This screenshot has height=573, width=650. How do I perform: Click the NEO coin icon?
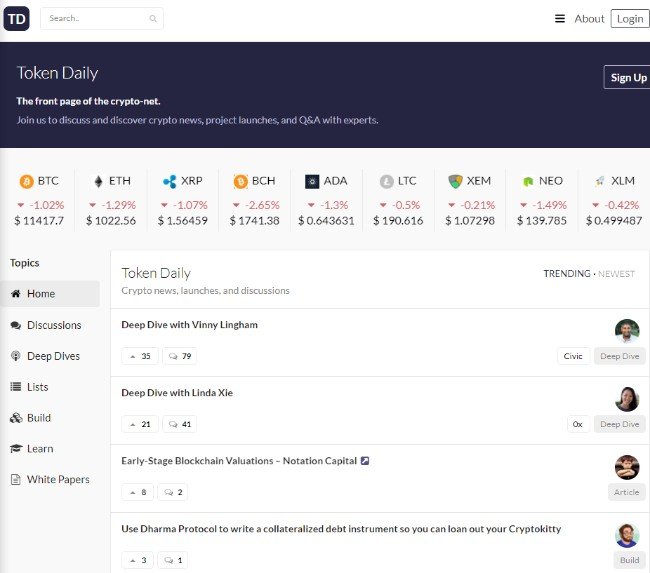click(x=528, y=181)
